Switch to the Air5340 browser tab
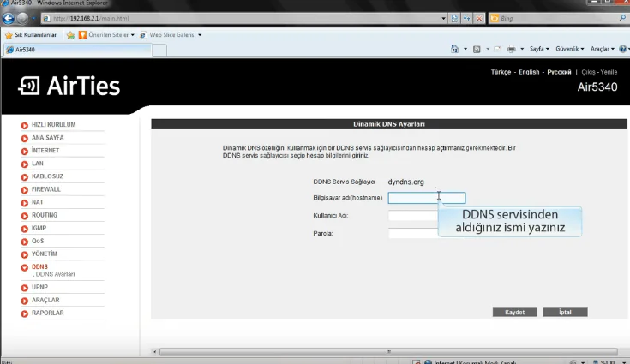This screenshot has width=630, height=364. 77,50
